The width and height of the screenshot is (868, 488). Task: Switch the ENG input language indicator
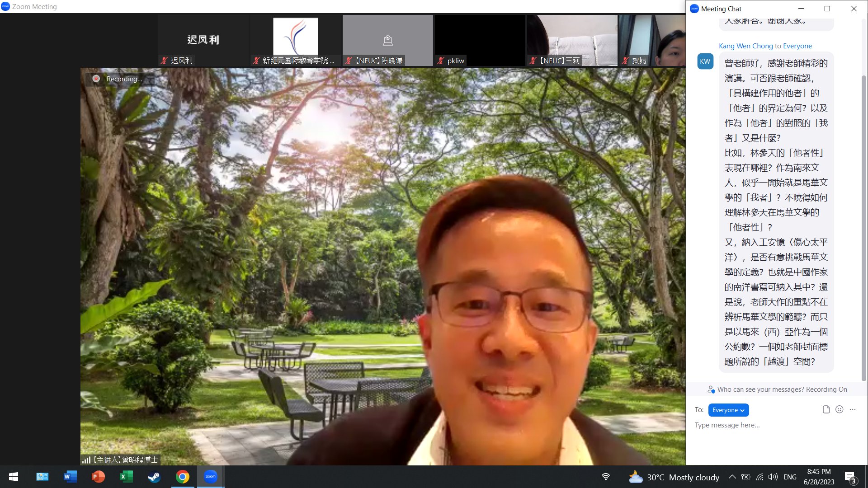[x=790, y=477]
